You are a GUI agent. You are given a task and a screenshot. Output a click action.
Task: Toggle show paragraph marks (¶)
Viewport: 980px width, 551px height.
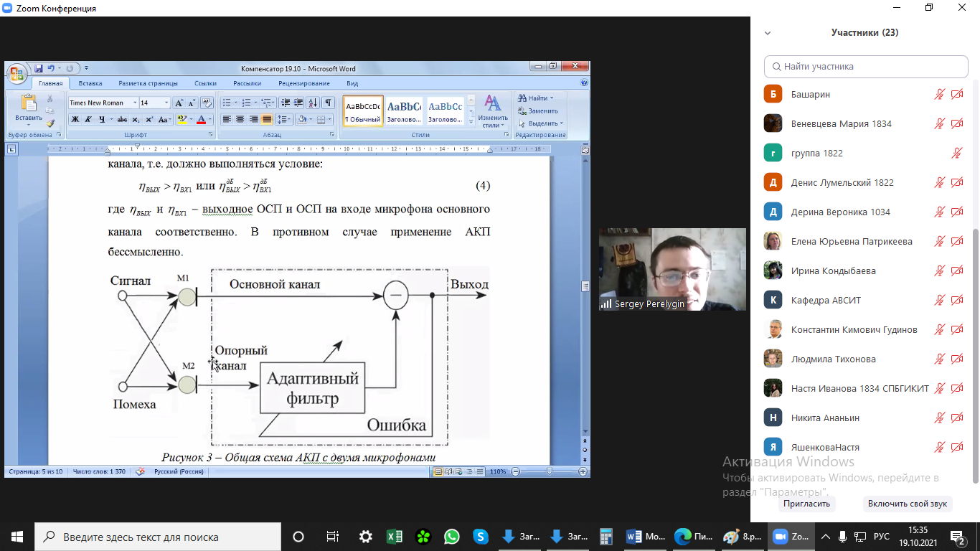[x=328, y=103]
